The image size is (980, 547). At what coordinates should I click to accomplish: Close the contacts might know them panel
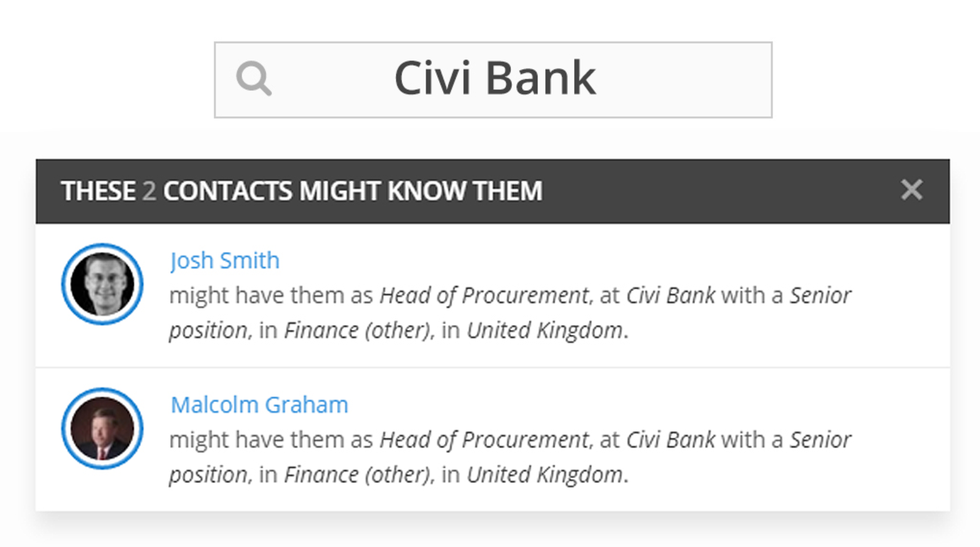pos(912,190)
